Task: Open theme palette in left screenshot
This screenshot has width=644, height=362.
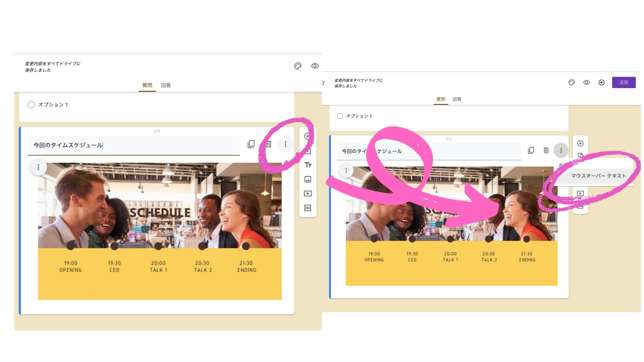Action: point(298,66)
